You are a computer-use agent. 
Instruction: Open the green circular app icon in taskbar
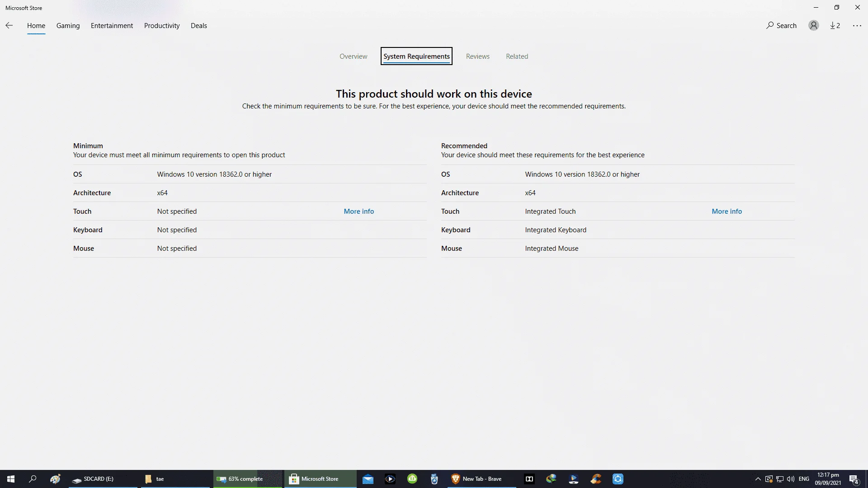[x=412, y=479]
